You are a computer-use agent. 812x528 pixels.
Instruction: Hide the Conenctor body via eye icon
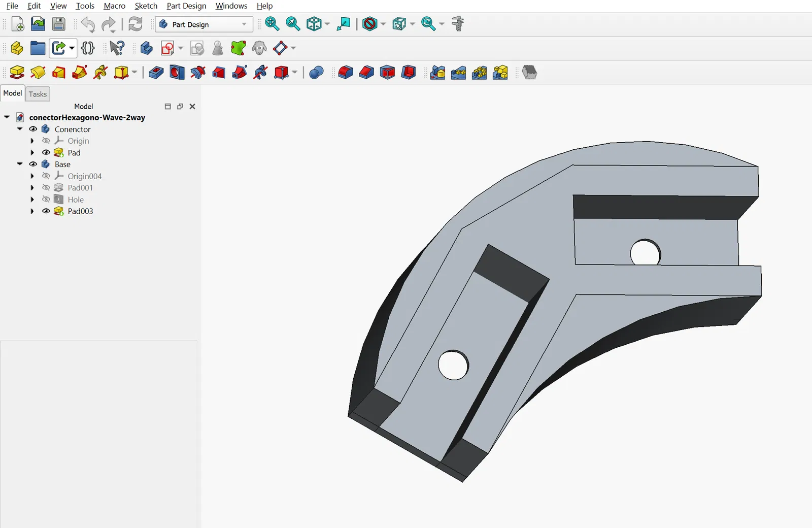point(33,129)
